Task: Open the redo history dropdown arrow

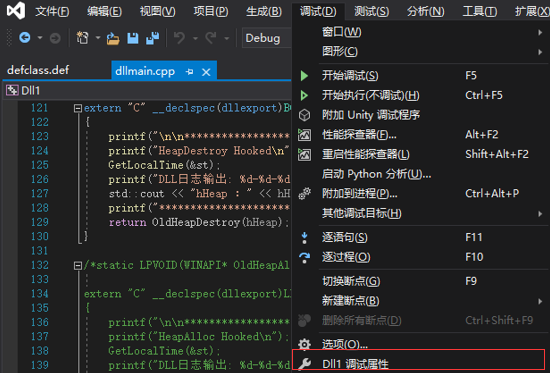Action: (x=227, y=38)
